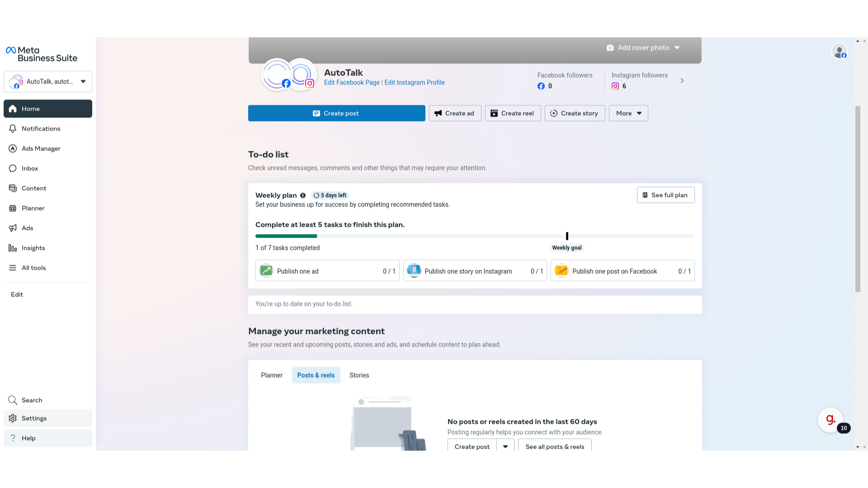This screenshot has width=868, height=488.
Task: Open Notifications bell icon
Action: 13,129
